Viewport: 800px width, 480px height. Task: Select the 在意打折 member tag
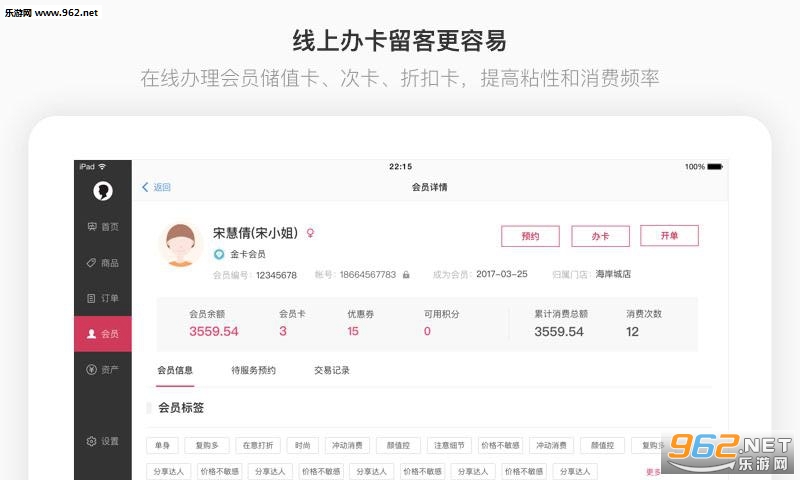click(x=258, y=445)
